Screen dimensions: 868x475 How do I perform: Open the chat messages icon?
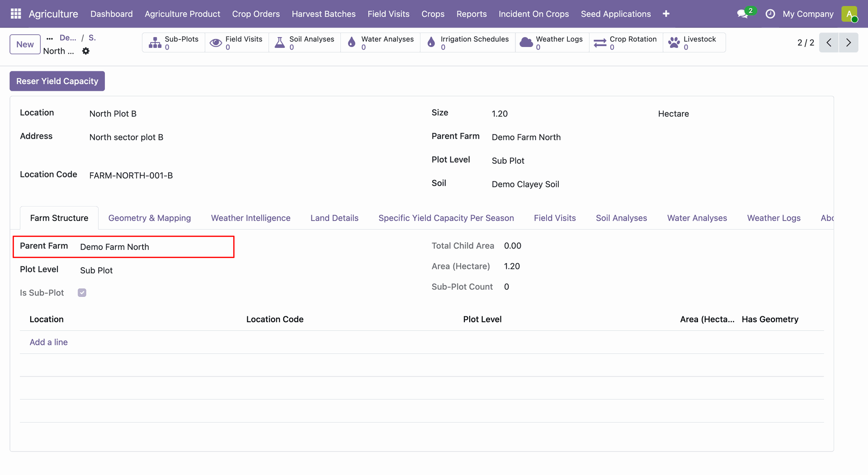click(742, 14)
